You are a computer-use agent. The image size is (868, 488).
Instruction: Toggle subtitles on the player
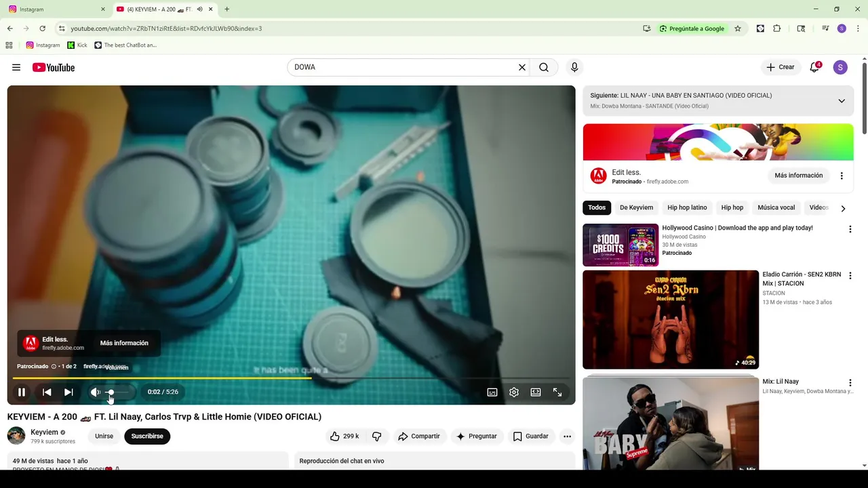[492, 392]
